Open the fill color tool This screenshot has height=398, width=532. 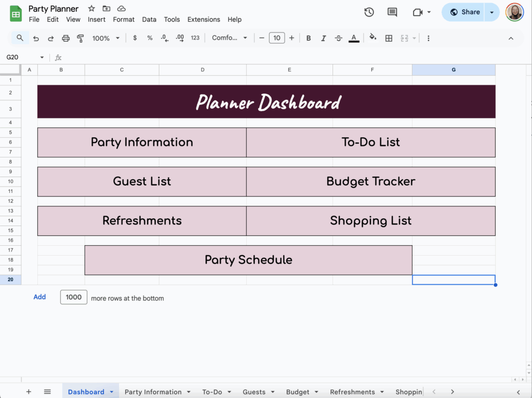pos(373,37)
